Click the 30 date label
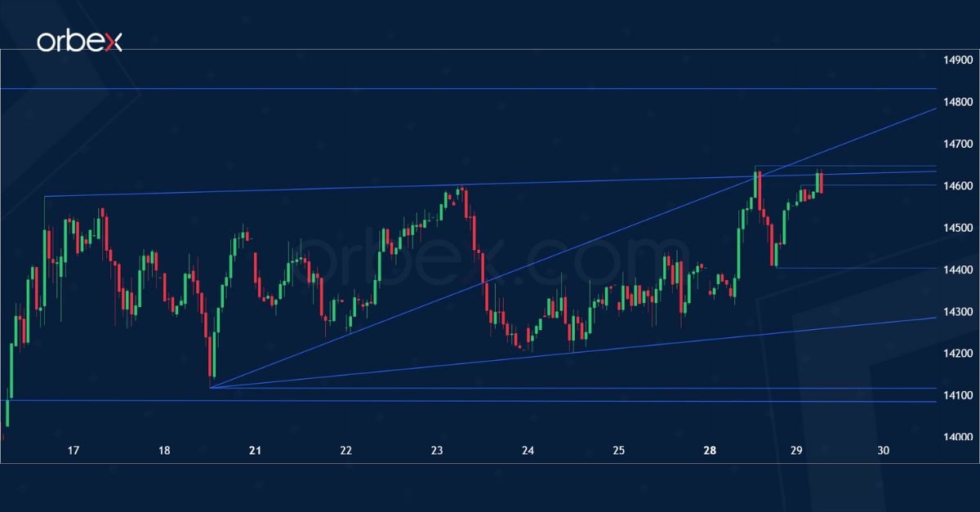This screenshot has height=512, width=980. click(x=883, y=450)
